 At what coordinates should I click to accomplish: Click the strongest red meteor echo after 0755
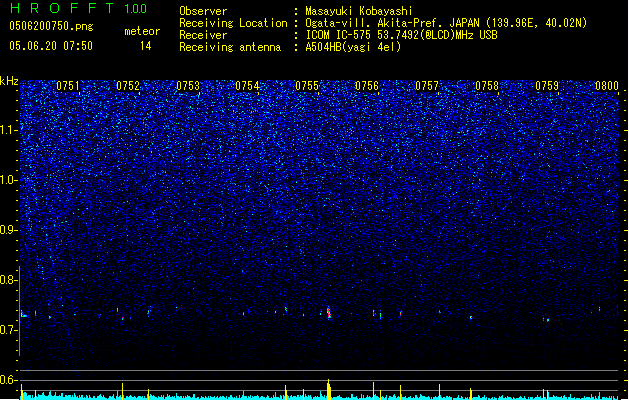[329, 313]
